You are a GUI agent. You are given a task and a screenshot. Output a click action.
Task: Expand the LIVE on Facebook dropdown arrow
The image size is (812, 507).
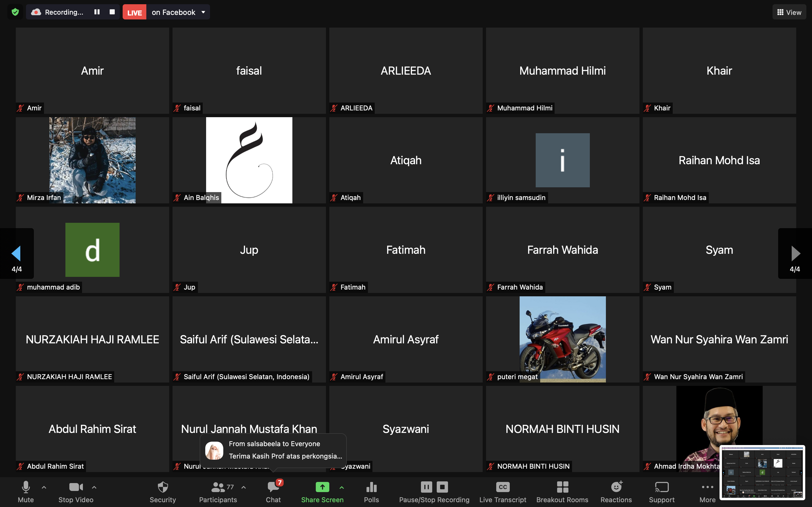(203, 12)
